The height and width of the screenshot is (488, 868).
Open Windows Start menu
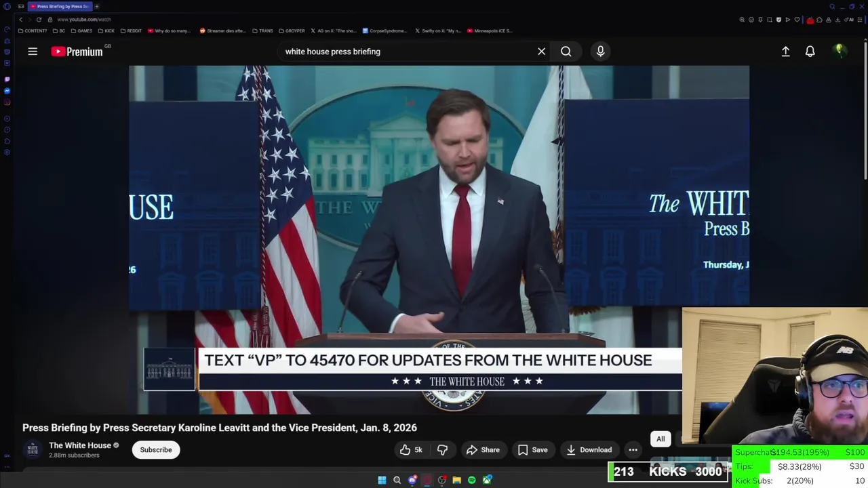(x=382, y=480)
